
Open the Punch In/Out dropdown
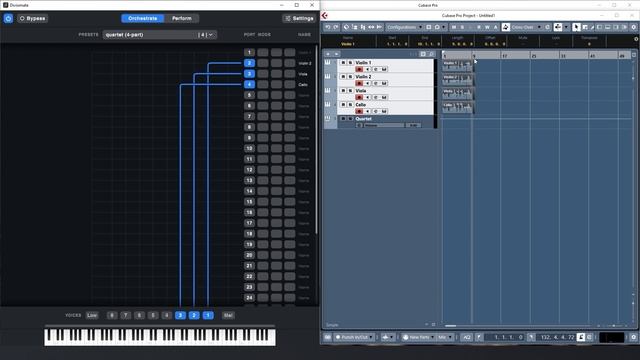(354, 337)
